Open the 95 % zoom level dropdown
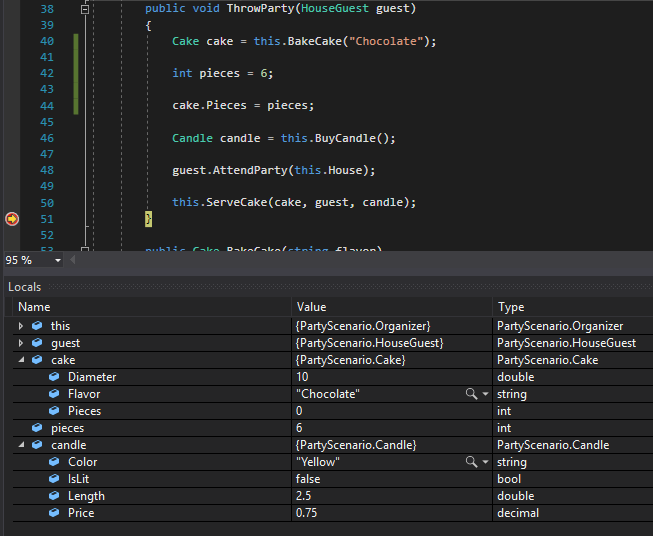The width and height of the screenshot is (653, 536). (57, 260)
